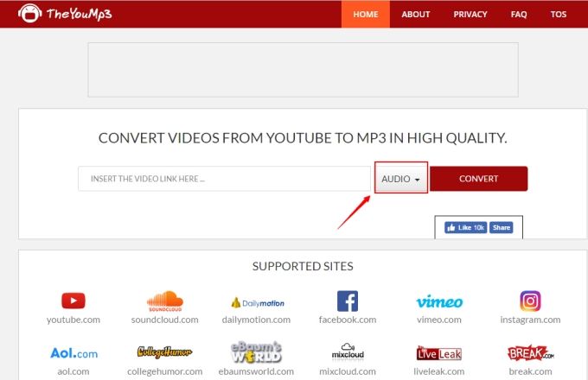Click the Instagram logo icon
Viewport: 588px width, 380px height.
530,301
